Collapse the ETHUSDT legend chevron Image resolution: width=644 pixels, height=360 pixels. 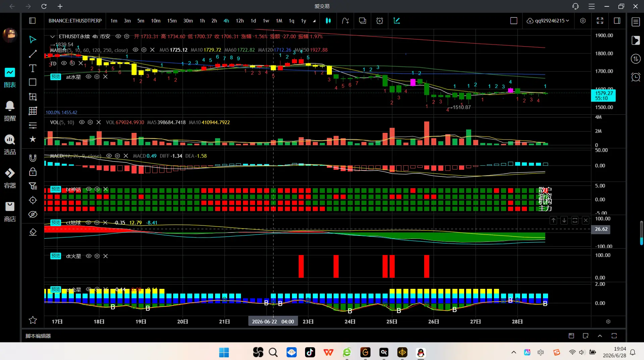52,37
